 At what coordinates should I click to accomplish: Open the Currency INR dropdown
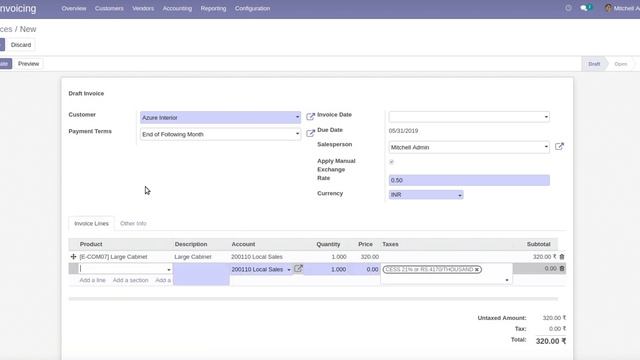click(x=460, y=195)
